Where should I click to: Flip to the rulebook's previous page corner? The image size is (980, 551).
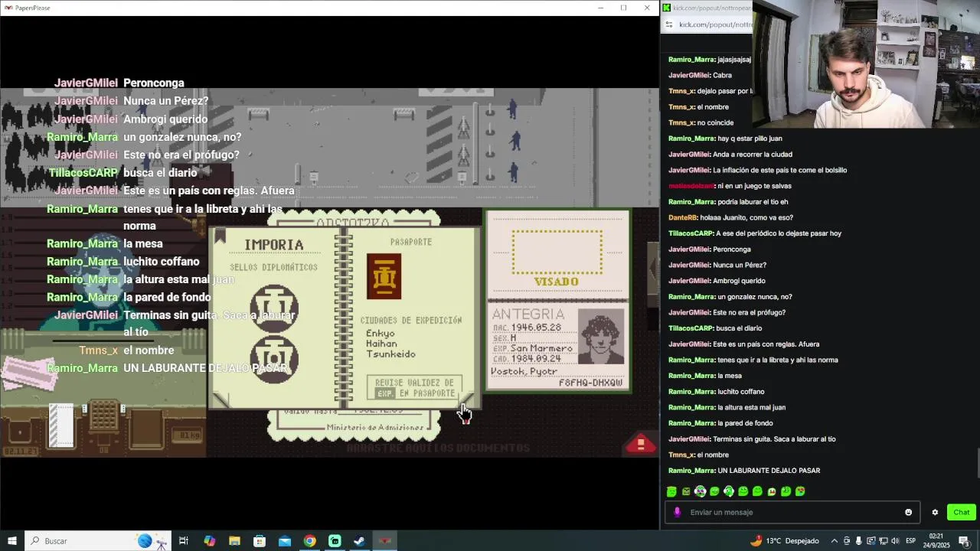(220, 399)
